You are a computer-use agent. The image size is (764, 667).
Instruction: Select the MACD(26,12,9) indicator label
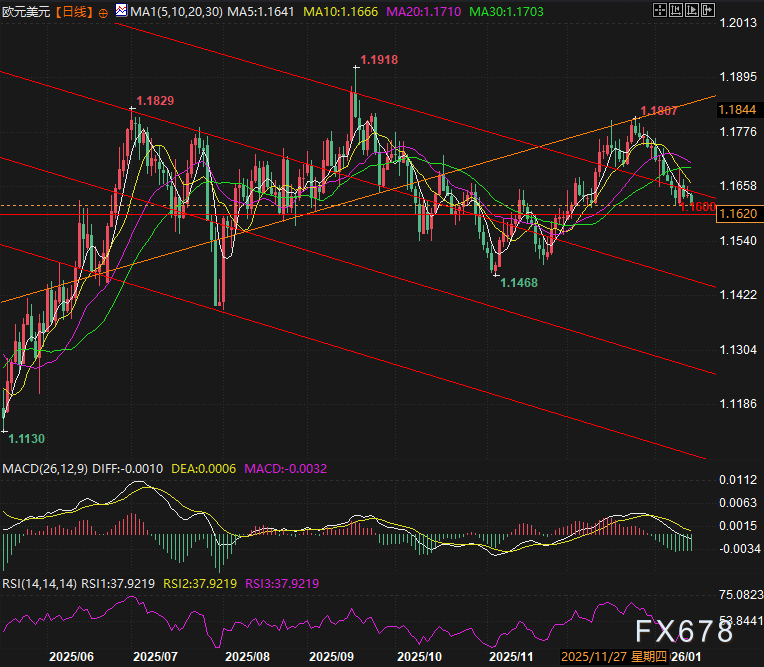[x=45, y=469]
